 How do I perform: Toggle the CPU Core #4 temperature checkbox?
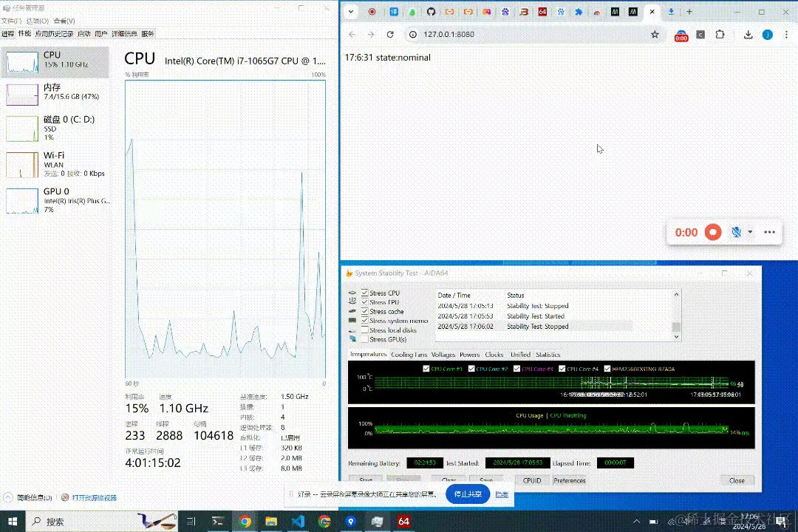[x=562, y=369]
